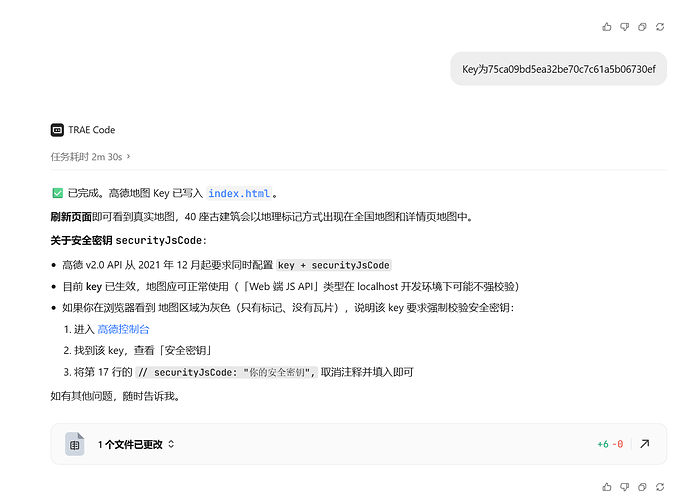Expand the 1个文件已更改 file list

pyautogui.click(x=136, y=444)
